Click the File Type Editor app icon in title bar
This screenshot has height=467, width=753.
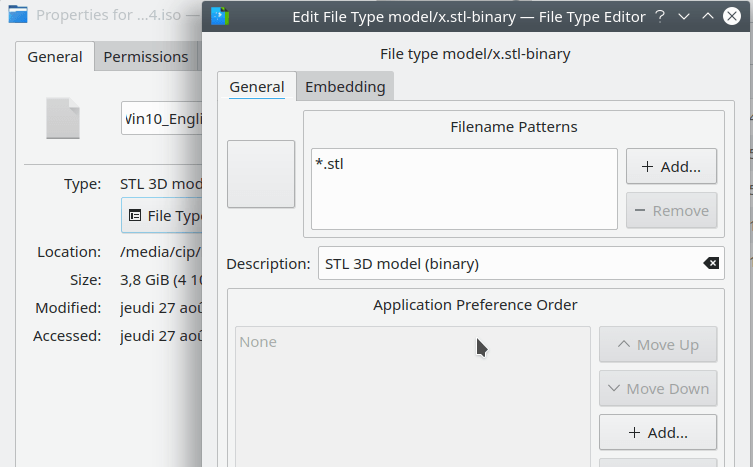[x=223, y=17]
